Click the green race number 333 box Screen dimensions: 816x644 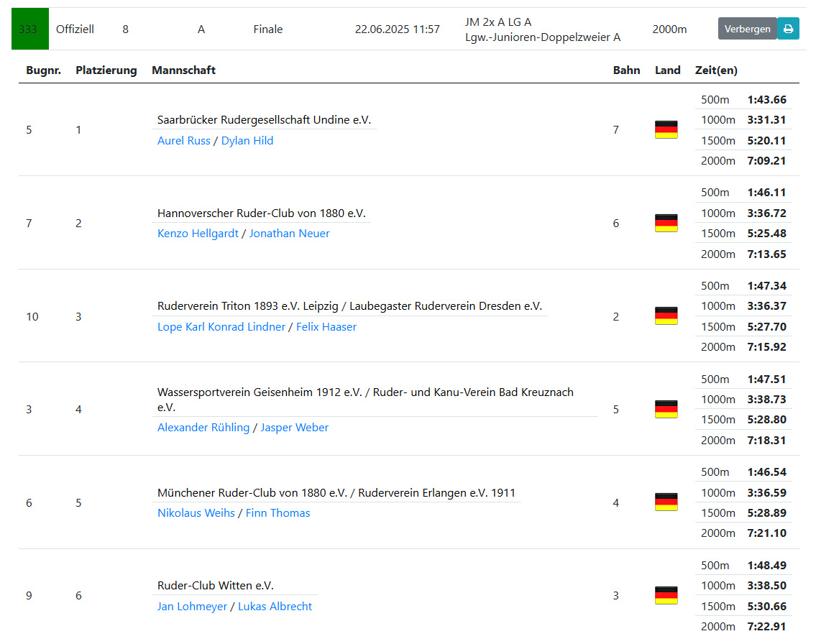click(x=30, y=29)
